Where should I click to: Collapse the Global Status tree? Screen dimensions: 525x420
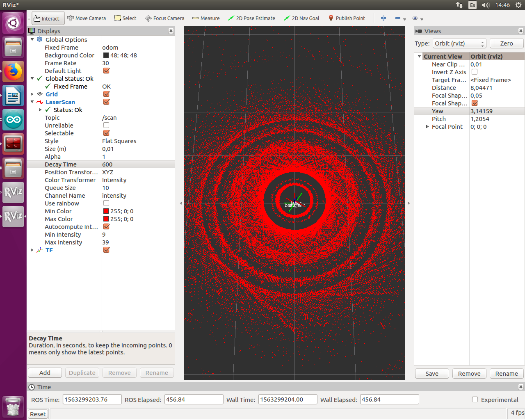32,78
